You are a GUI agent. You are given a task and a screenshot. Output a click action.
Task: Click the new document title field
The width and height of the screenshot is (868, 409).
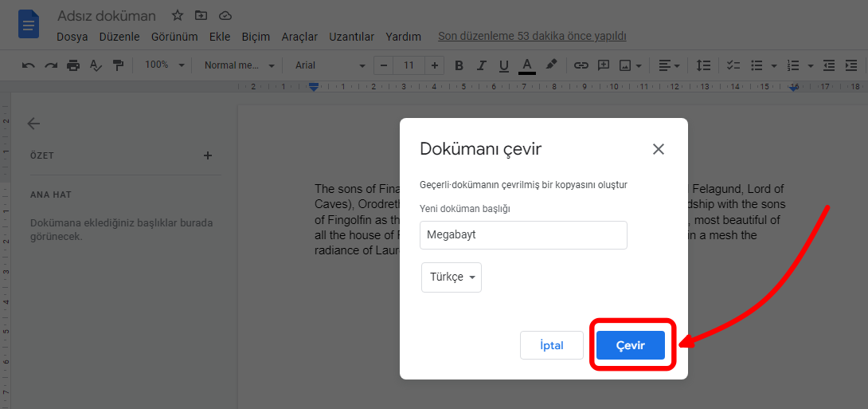point(523,235)
